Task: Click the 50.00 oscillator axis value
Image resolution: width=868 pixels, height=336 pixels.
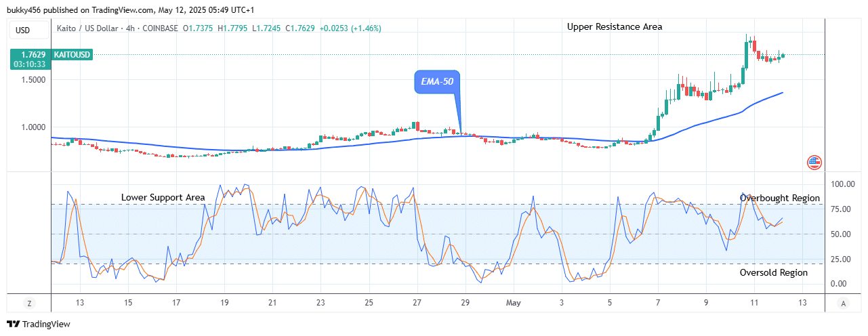Action: tap(842, 234)
